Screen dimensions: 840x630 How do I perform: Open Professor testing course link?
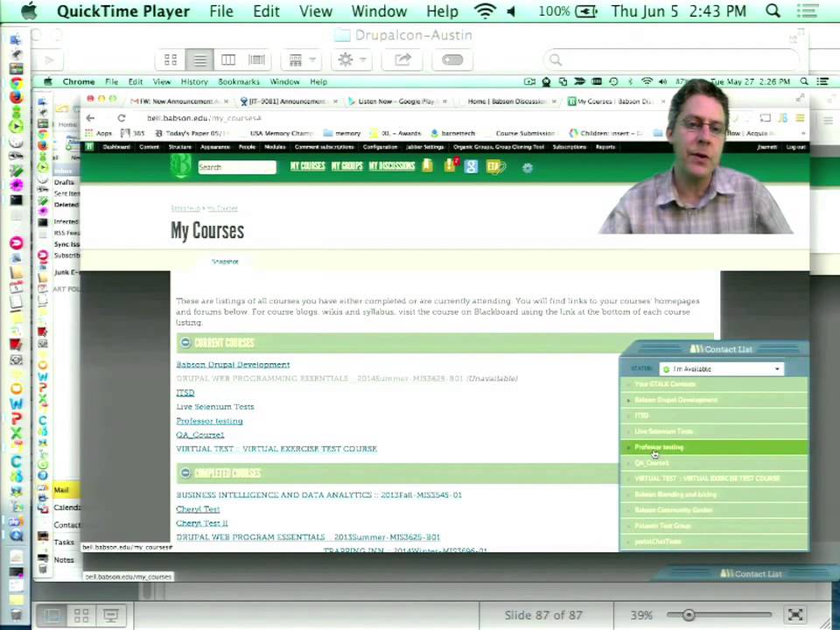point(209,421)
